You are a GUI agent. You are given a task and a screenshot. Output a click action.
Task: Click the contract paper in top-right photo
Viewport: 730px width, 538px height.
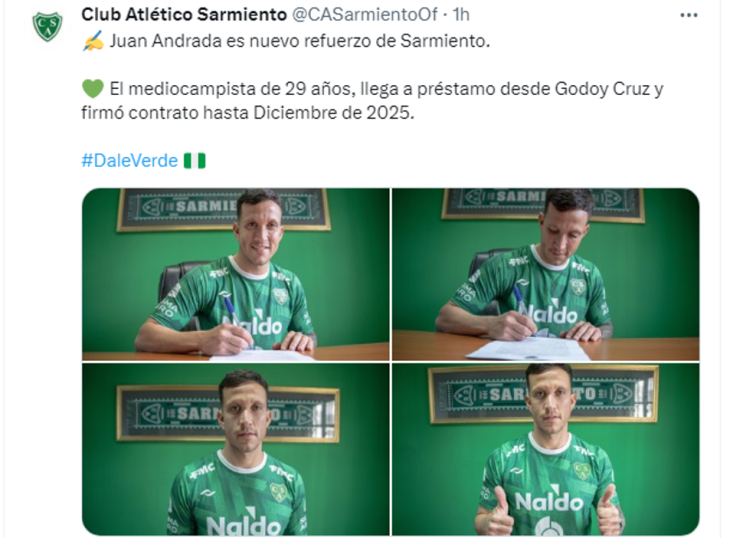pyautogui.click(x=528, y=348)
